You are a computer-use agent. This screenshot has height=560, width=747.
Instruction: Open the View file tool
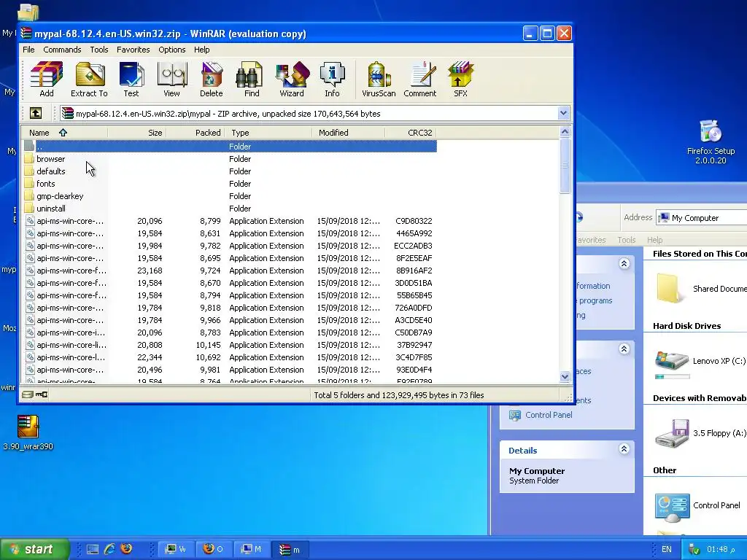click(171, 79)
